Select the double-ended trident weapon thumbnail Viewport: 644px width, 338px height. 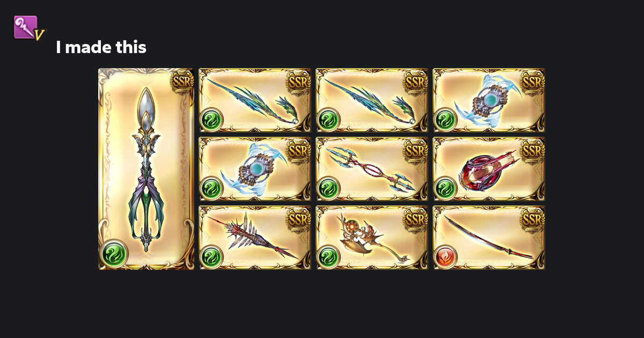[372, 169]
